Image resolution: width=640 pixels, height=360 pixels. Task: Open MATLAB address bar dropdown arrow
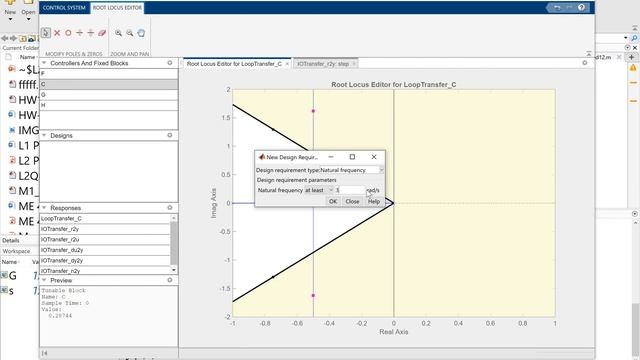pyautogui.click(x=625, y=38)
